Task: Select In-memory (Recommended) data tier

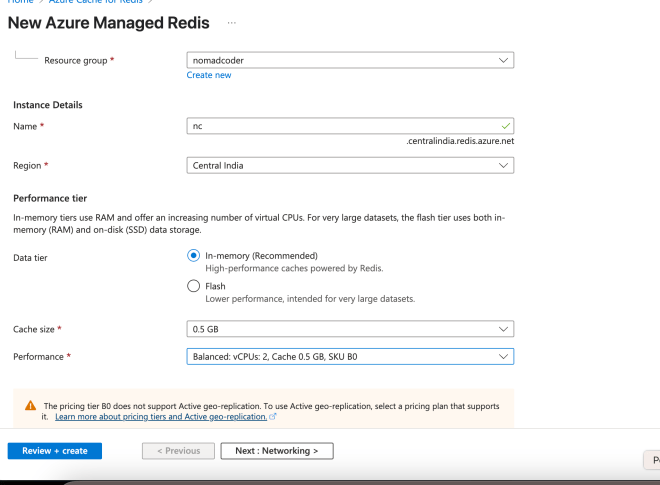Action: pos(193,256)
